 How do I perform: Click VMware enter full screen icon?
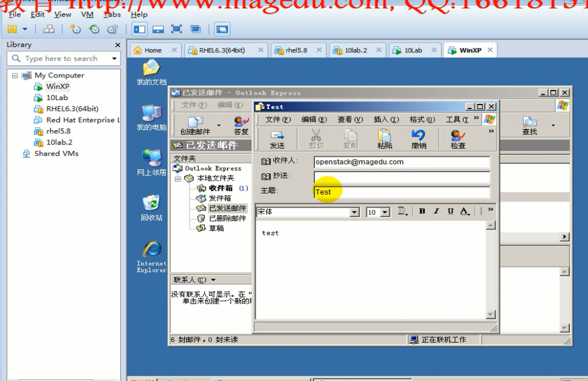tap(176, 29)
